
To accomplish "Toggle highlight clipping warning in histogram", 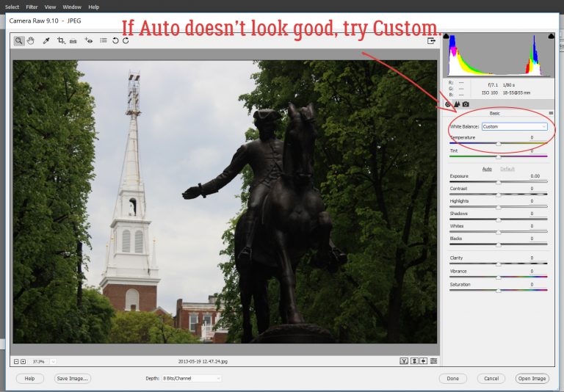I will [x=551, y=36].
